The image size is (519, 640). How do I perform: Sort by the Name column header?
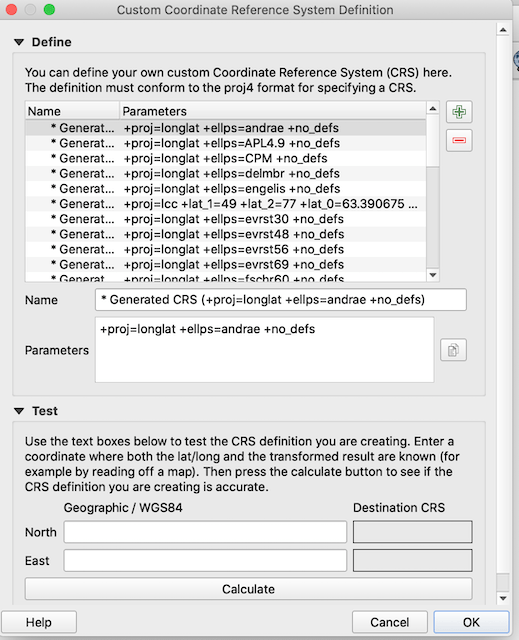click(72, 111)
